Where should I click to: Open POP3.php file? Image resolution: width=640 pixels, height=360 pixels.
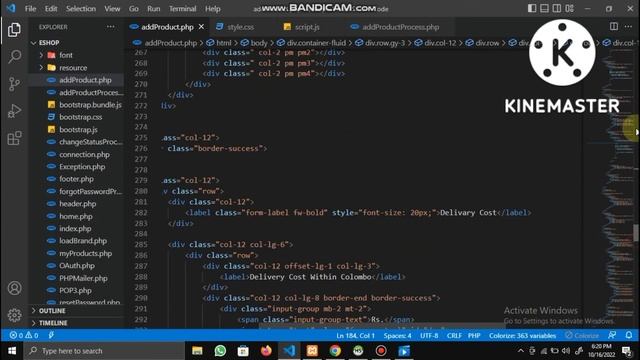[75, 291]
